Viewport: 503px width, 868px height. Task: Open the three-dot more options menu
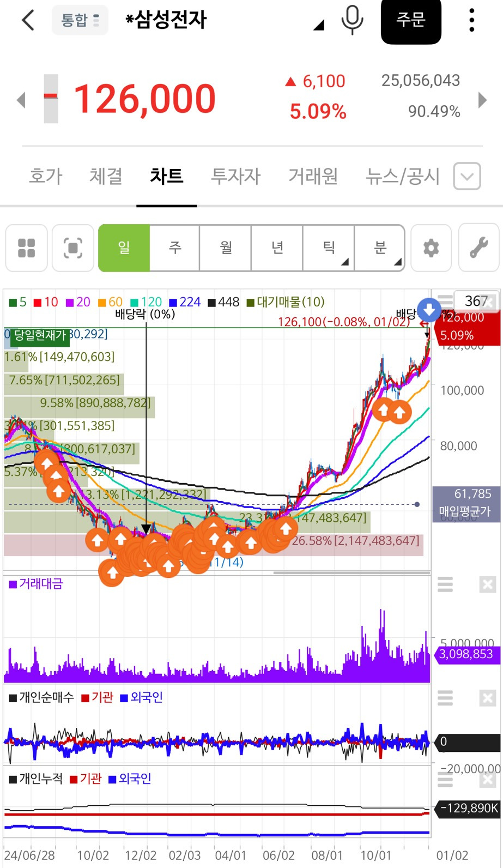pos(472,20)
